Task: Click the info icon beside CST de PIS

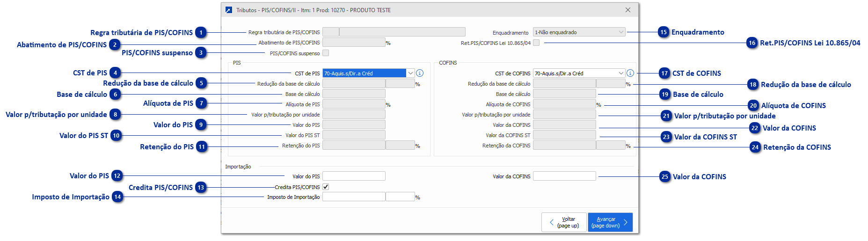Action: (420, 73)
